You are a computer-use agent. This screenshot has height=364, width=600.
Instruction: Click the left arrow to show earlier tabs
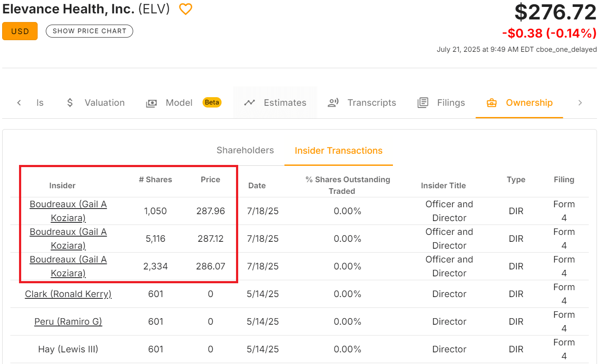point(19,103)
